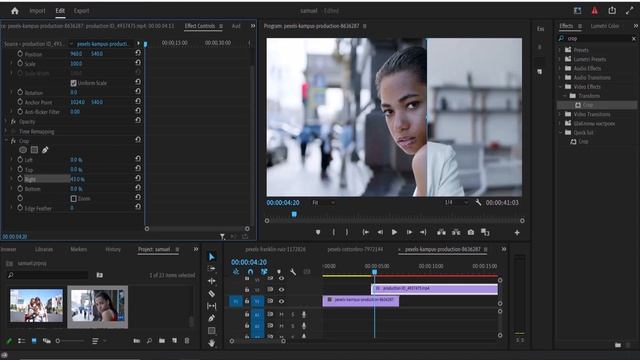
Task: Select the Hand tool
Action: click(211, 343)
